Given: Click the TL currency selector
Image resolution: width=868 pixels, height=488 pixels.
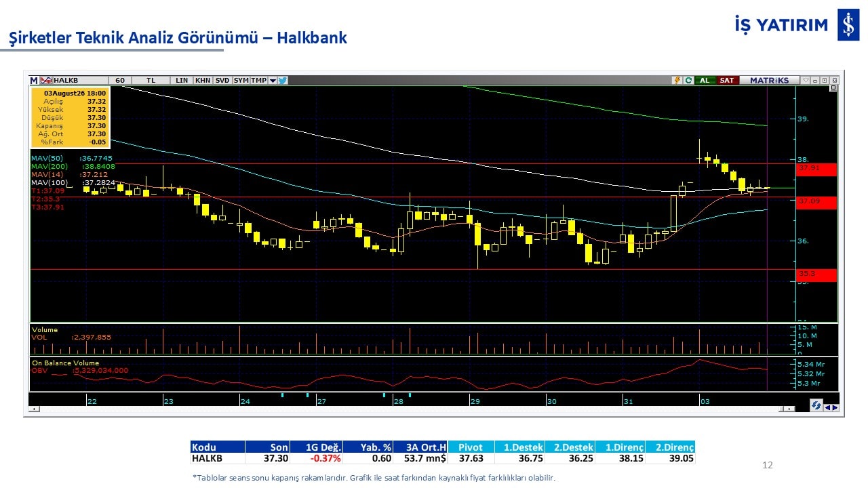Looking at the screenshot, I should click(151, 80).
